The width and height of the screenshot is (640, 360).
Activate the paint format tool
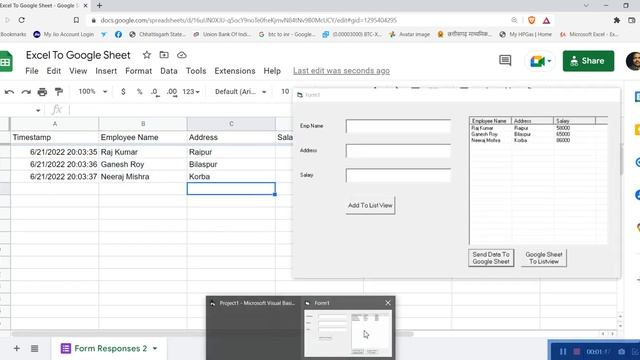coord(59,92)
